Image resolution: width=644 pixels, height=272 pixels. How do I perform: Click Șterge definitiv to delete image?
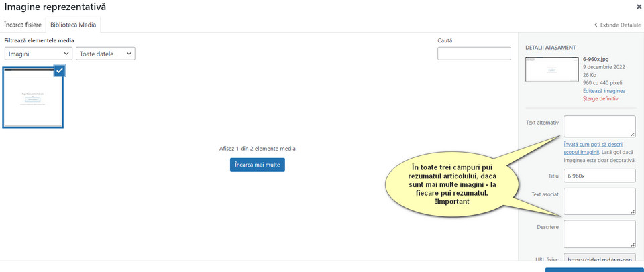tap(600, 99)
